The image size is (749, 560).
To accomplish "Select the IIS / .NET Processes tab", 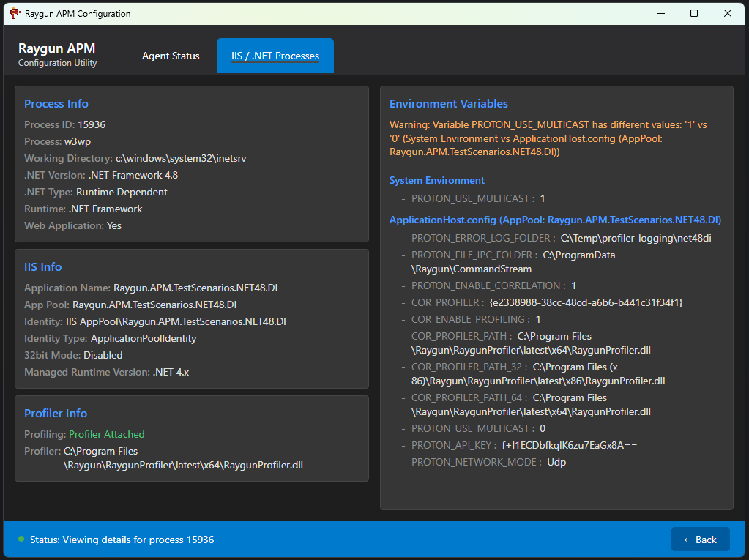I will click(275, 56).
